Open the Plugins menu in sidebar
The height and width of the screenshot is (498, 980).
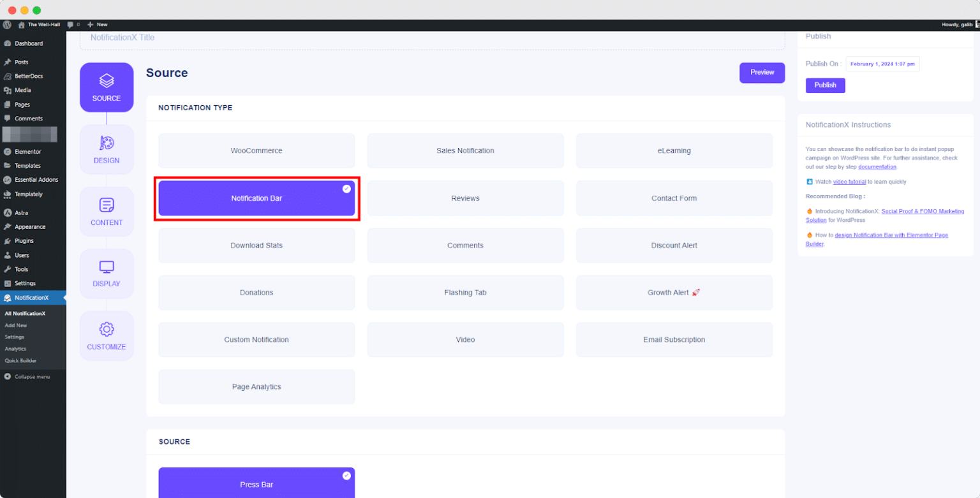(24, 241)
